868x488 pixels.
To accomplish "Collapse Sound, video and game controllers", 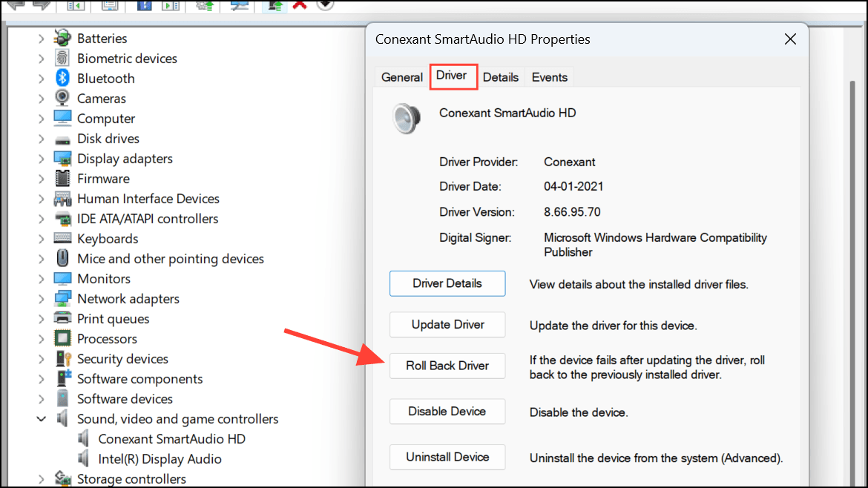I will pos(42,419).
